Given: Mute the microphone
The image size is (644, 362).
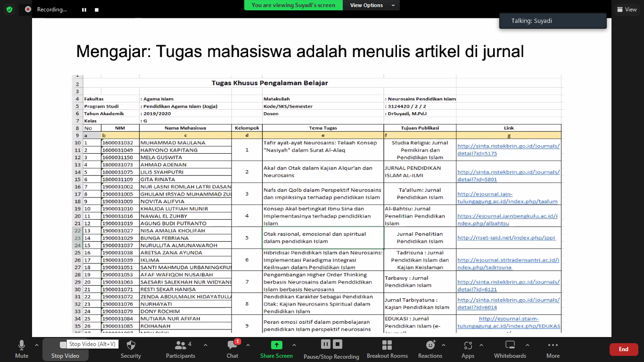Looking at the screenshot, I should [22, 349].
